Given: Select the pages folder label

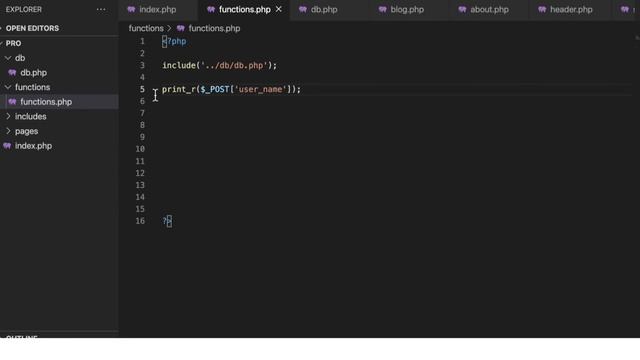Looking at the screenshot, I should click(27, 131).
